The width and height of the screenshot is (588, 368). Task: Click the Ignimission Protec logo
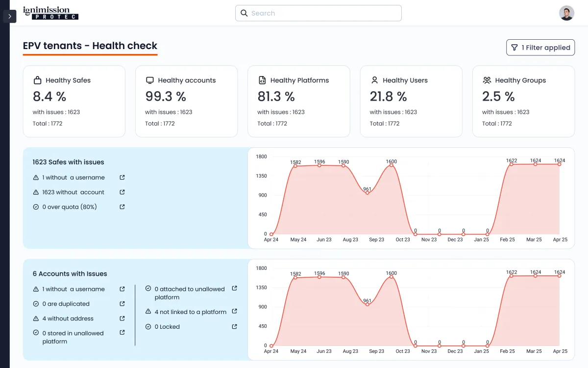coord(50,13)
